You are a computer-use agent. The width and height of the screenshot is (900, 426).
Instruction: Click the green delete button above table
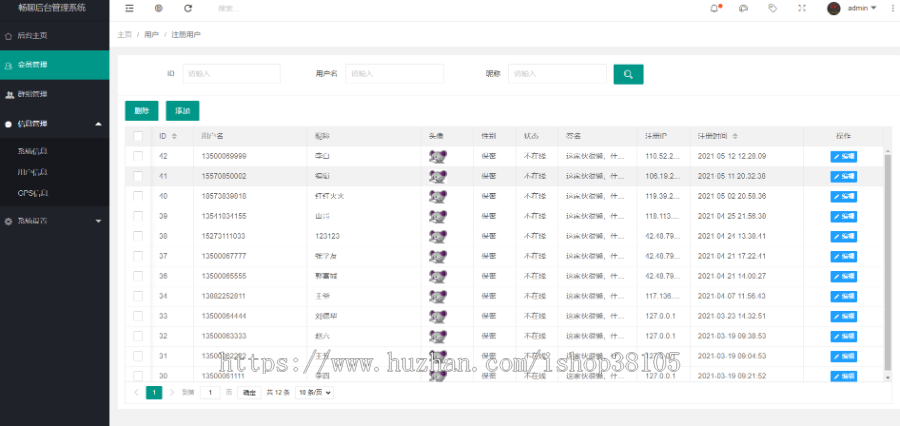(x=142, y=111)
